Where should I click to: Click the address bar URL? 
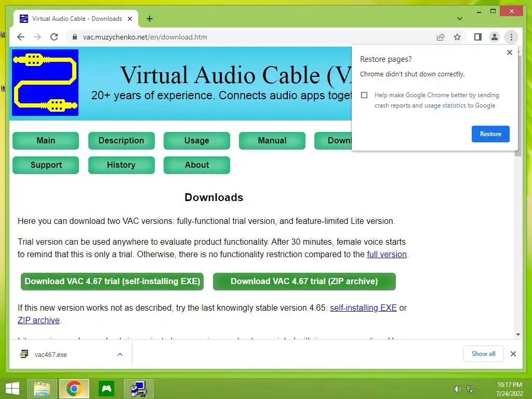coord(145,37)
